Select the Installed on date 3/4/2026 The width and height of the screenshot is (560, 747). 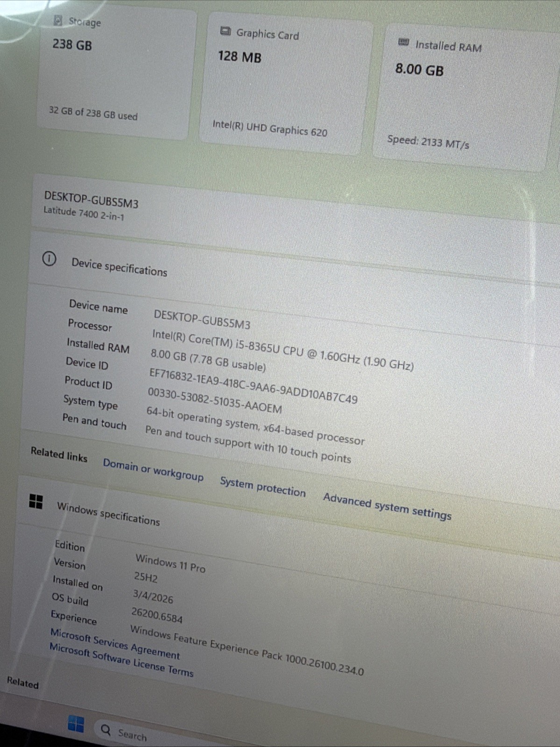[153, 596]
